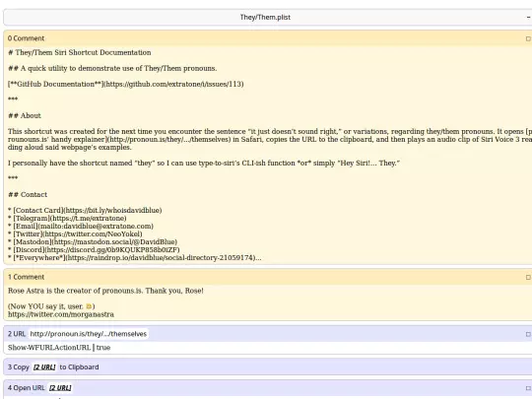Click the 'I personally have the shortcut named' sentence
Screen dimensions: 532x399
click(204, 164)
